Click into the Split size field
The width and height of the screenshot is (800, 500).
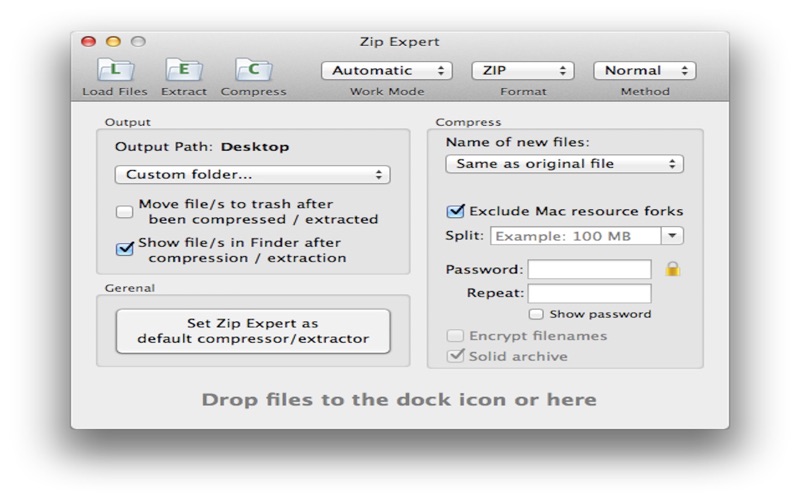(x=576, y=236)
